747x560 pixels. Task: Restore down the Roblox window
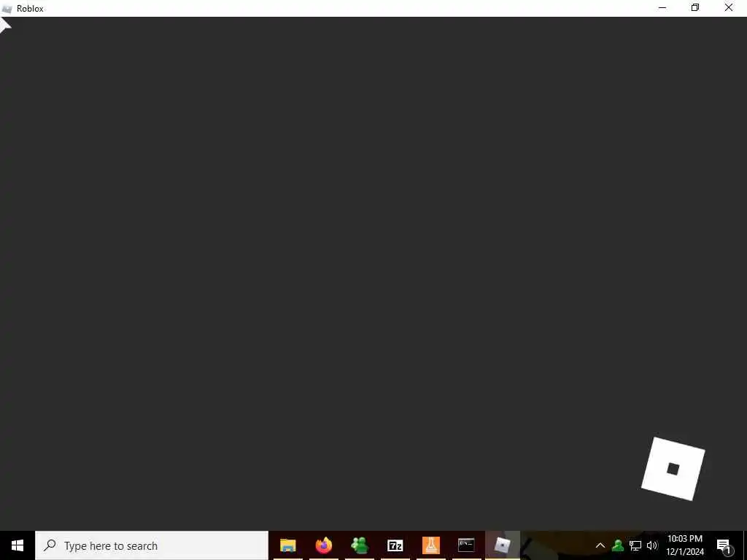point(695,8)
